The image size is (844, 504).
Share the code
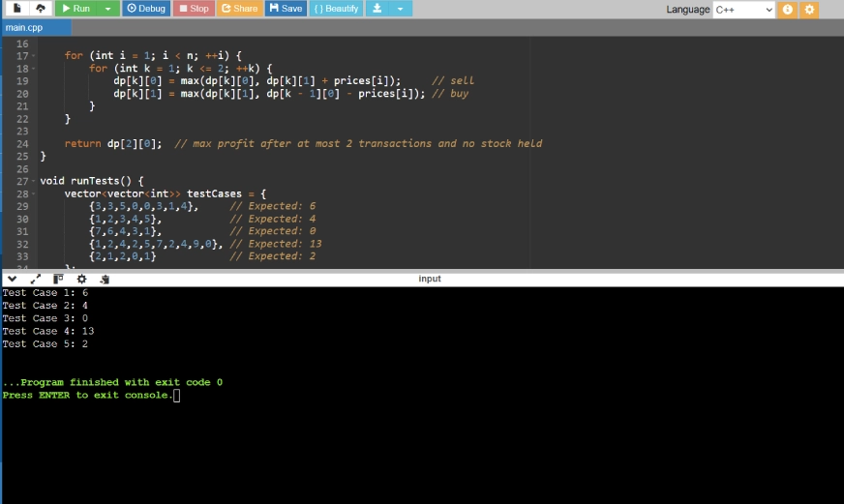[x=239, y=9]
